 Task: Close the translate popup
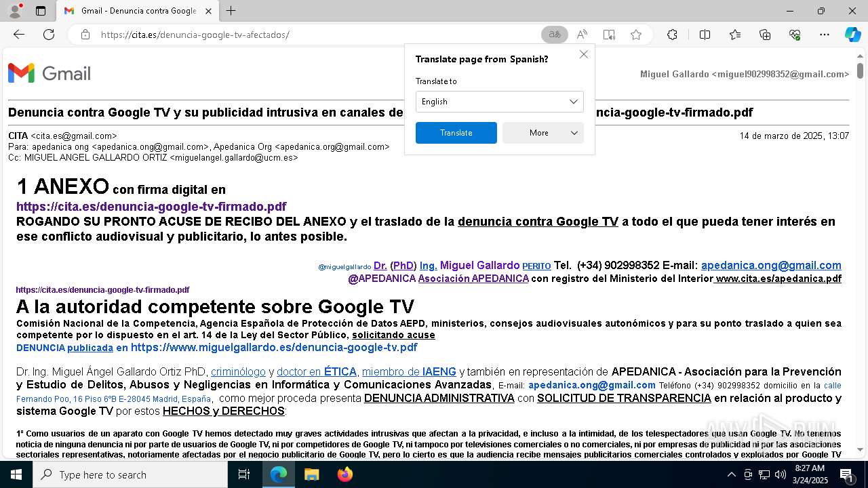pyautogui.click(x=583, y=54)
